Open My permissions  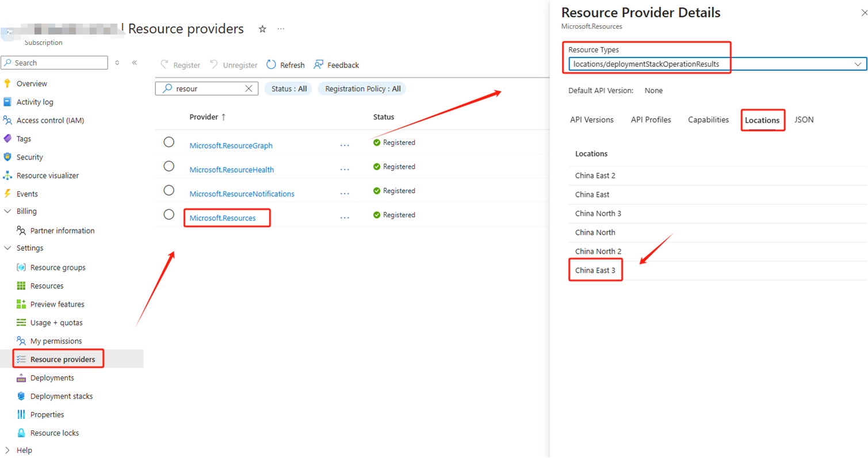pyautogui.click(x=56, y=341)
